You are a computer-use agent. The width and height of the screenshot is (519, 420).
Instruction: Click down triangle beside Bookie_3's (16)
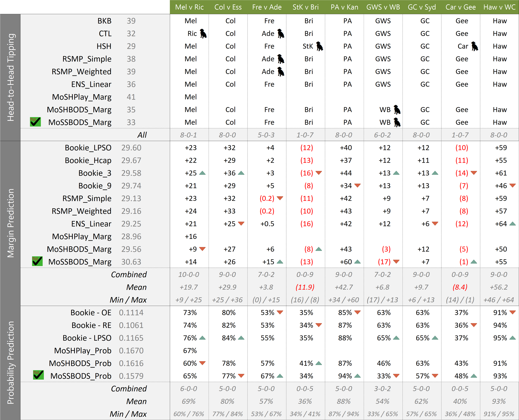tap(319, 173)
